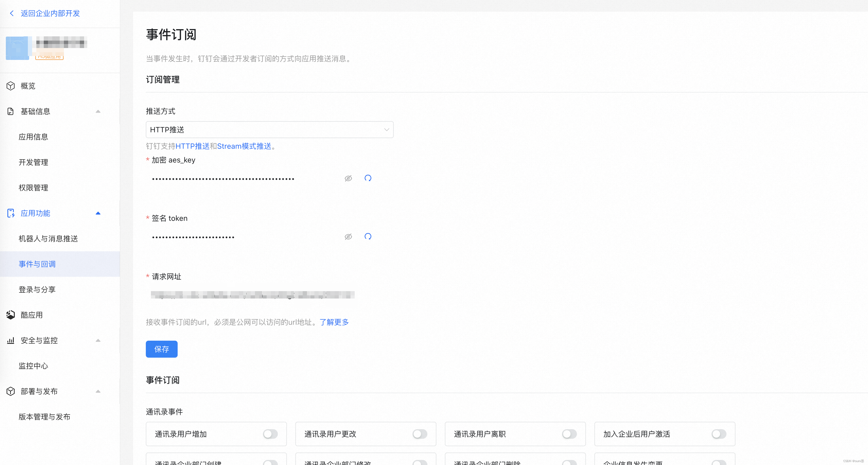
Task: Click the 安全与监控 chart icon
Action: (x=11, y=340)
